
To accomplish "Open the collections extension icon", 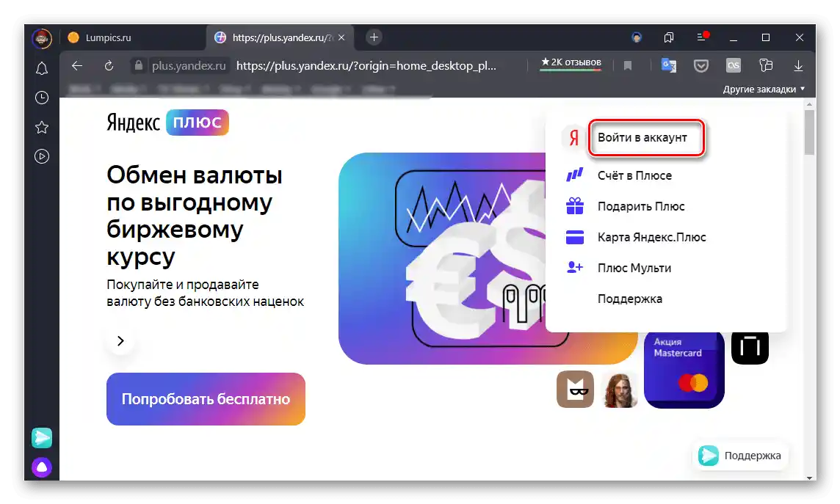I will click(x=766, y=65).
